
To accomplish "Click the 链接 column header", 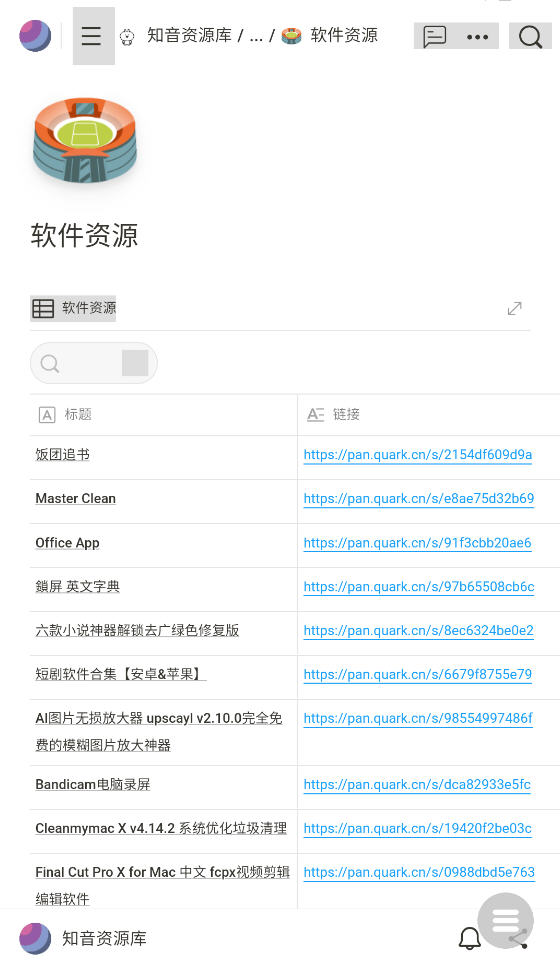I will click(x=346, y=414).
